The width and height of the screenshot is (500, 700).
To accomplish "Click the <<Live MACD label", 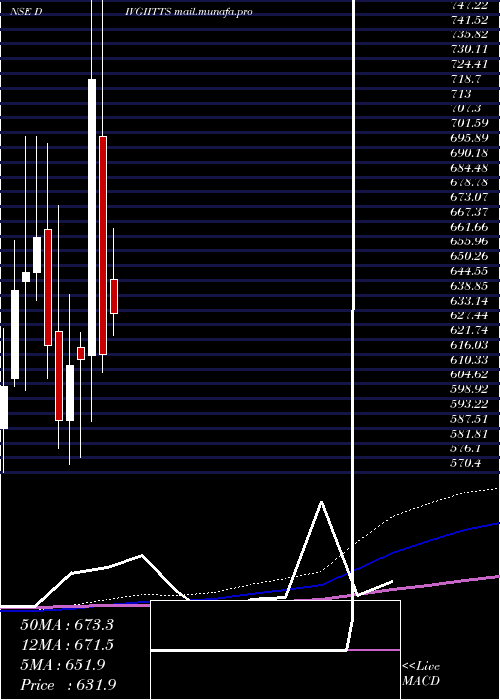I will pyautogui.click(x=421, y=674).
